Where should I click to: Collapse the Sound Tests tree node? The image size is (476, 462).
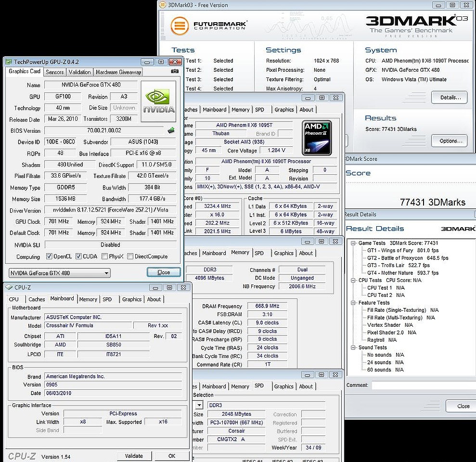(x=353, y=347)
